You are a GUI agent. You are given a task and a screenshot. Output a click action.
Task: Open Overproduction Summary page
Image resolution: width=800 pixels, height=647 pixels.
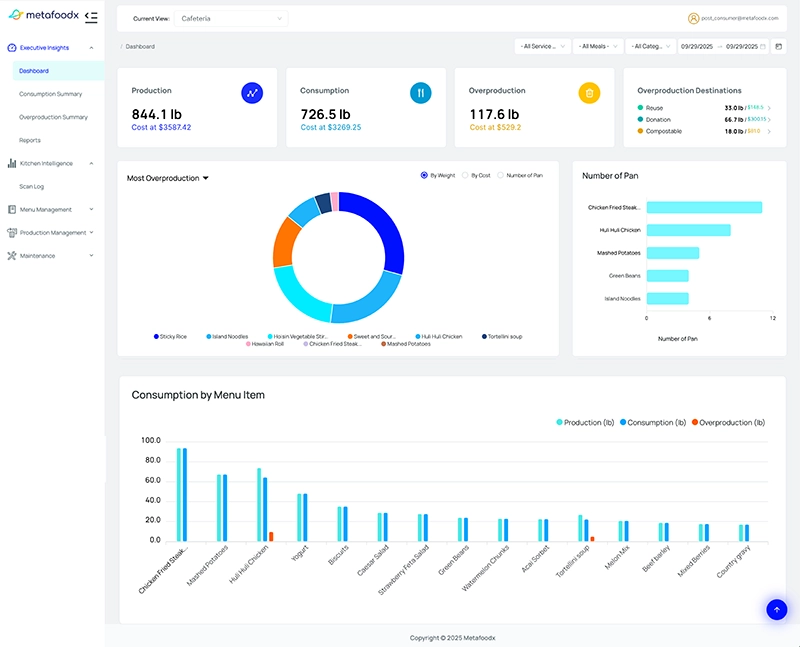click(x=53, y=117)
